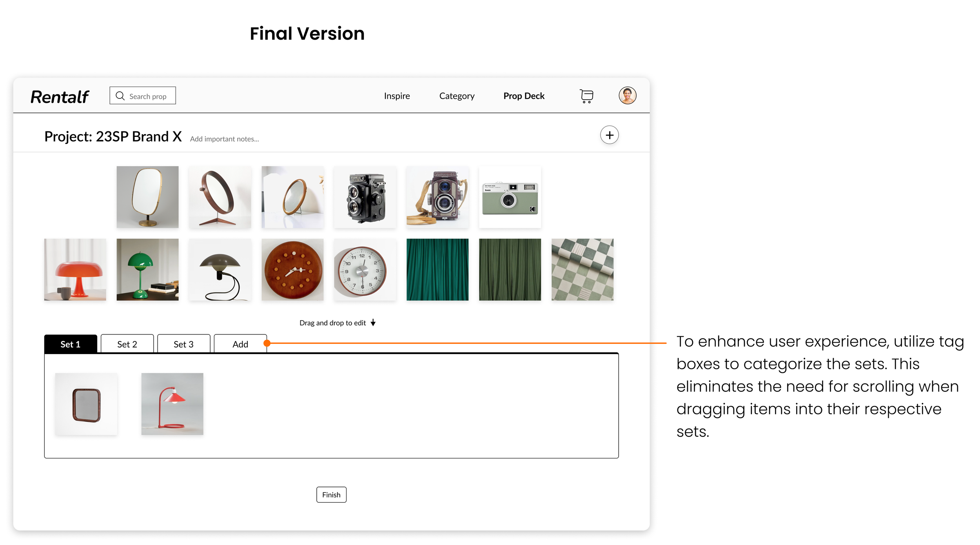Click the Rentalf logo
980x545 pixels.
click(60, 97)
